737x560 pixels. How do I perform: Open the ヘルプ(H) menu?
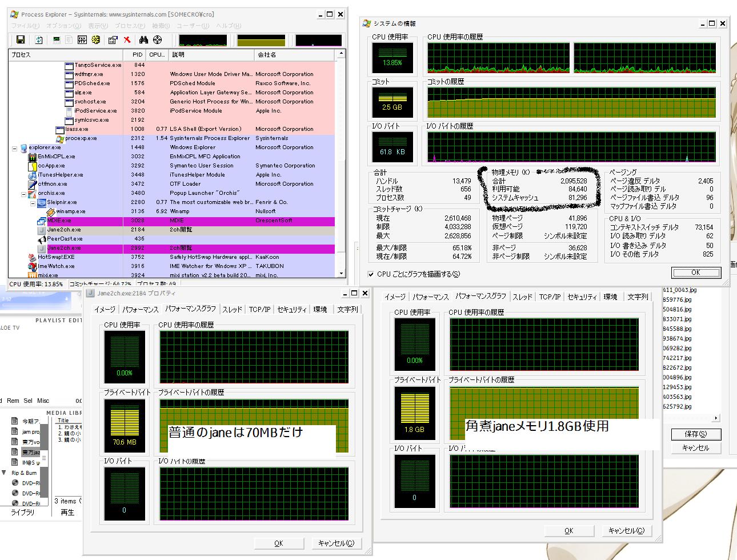(x=229, y=26)
